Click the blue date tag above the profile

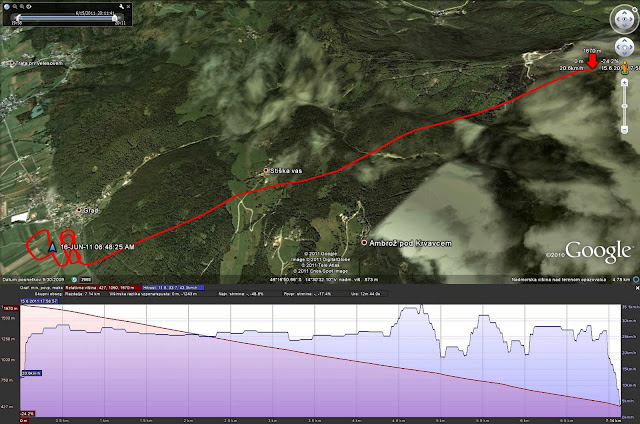point(39,301)
